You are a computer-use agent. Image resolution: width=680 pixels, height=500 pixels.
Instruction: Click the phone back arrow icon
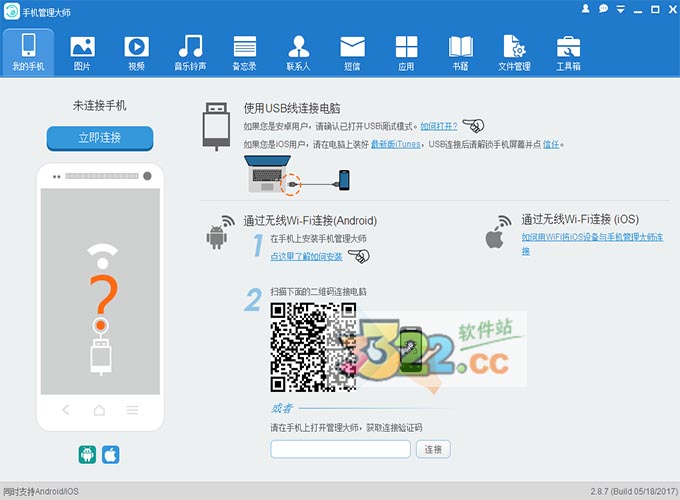(66, 409)
